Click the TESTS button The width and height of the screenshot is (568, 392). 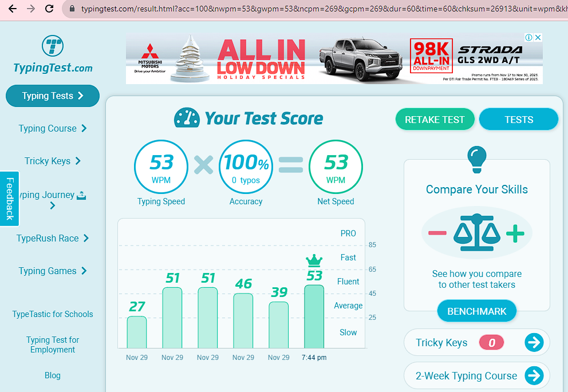(x=518, y=120)
